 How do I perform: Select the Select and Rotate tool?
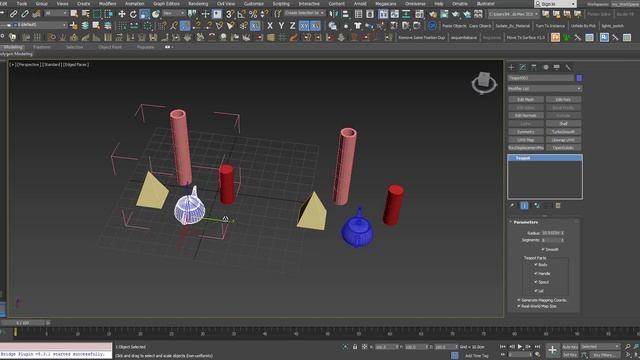pyautogui.click(x=133, y=14)
